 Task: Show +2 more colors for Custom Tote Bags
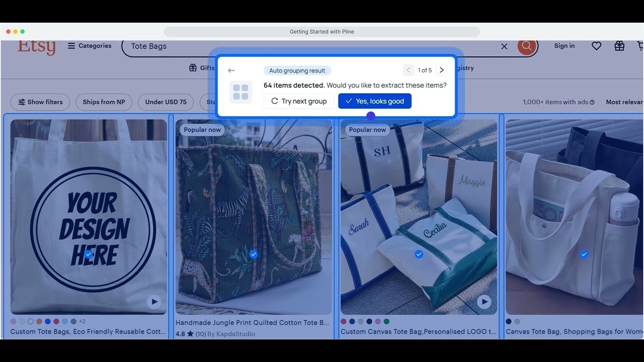[82, 322]
